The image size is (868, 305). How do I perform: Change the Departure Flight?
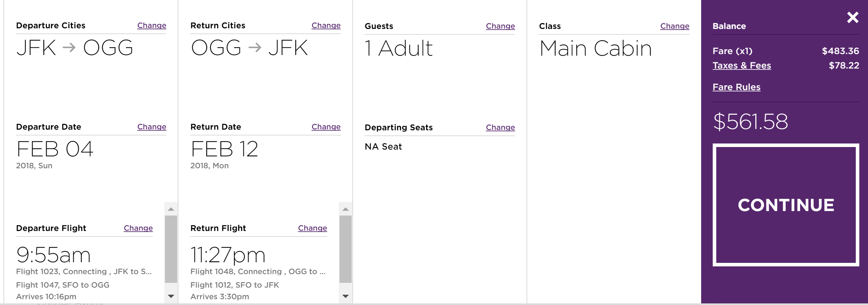pyautogui.click(x=138, y=228)
